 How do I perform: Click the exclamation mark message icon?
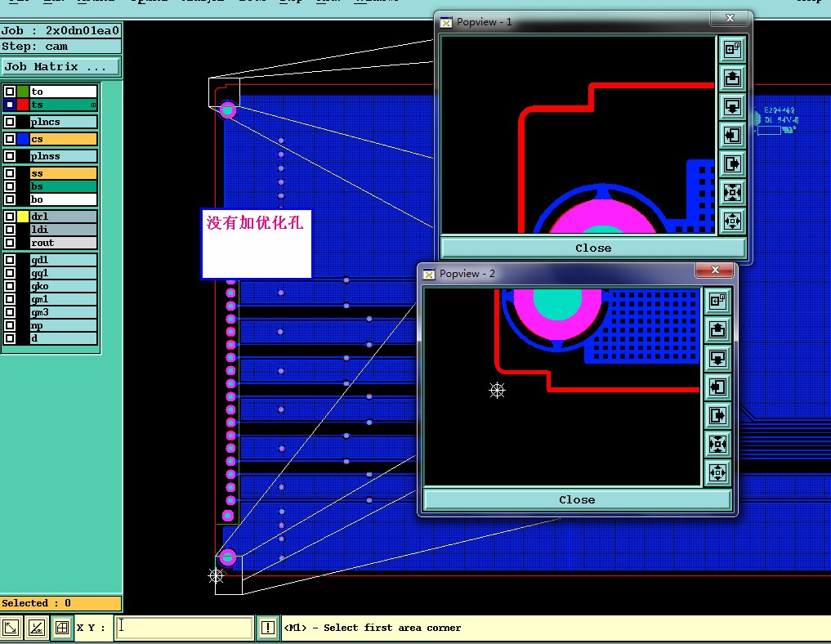point(268,628)
